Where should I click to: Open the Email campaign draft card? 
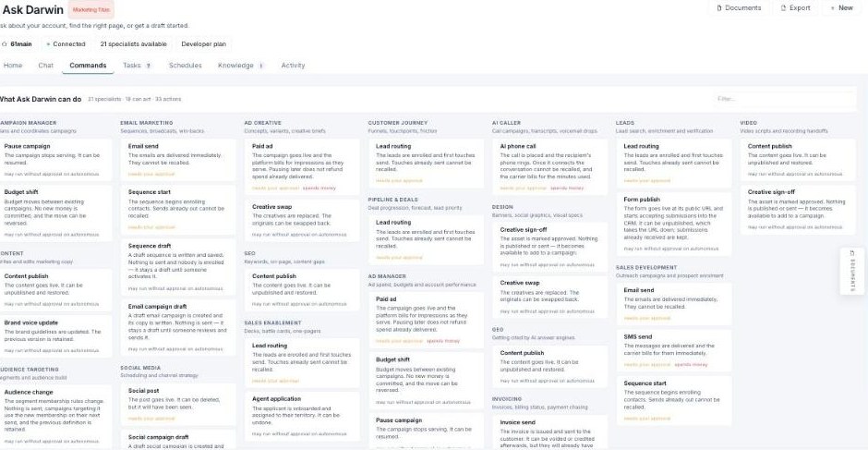point(177,328)
